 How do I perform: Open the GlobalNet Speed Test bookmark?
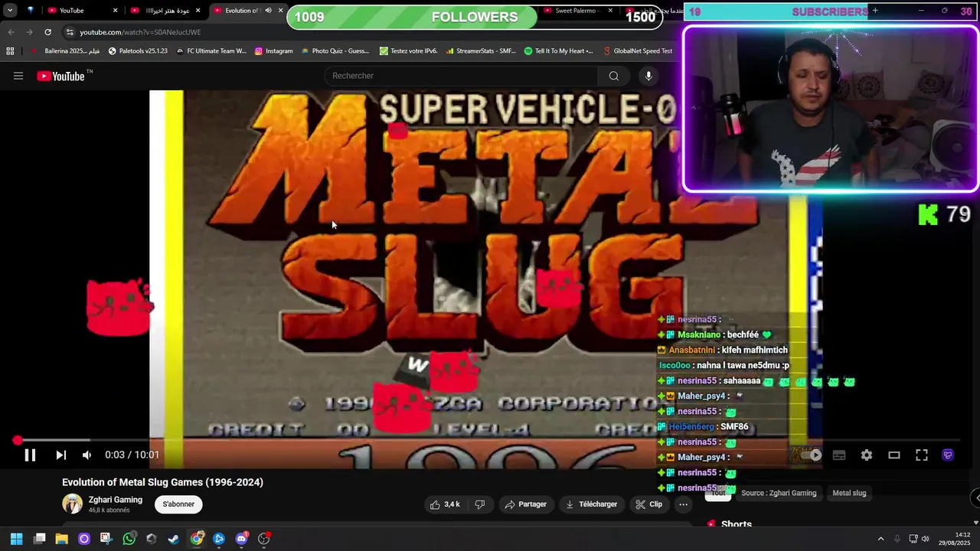637,51
